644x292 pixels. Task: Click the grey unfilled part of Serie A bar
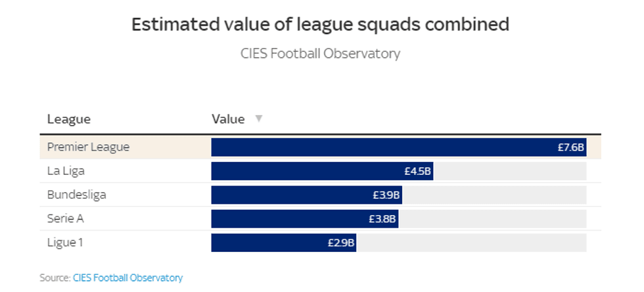tap(492, 218)
